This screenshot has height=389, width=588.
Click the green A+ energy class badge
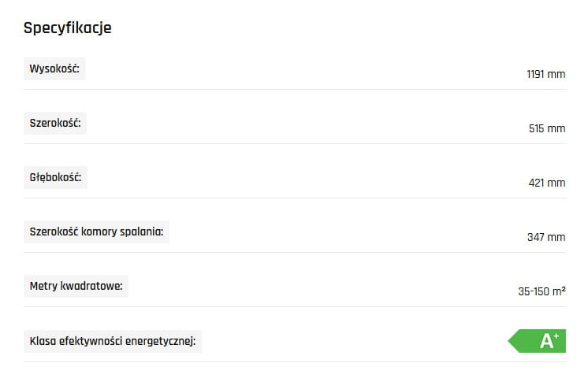click(541, 341)
